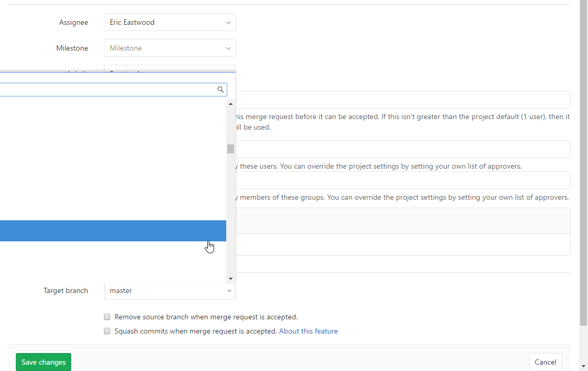Click the Milestone dropdown chevron
Image resolution: width=588 pixels, height=371 pixels.
228,48
